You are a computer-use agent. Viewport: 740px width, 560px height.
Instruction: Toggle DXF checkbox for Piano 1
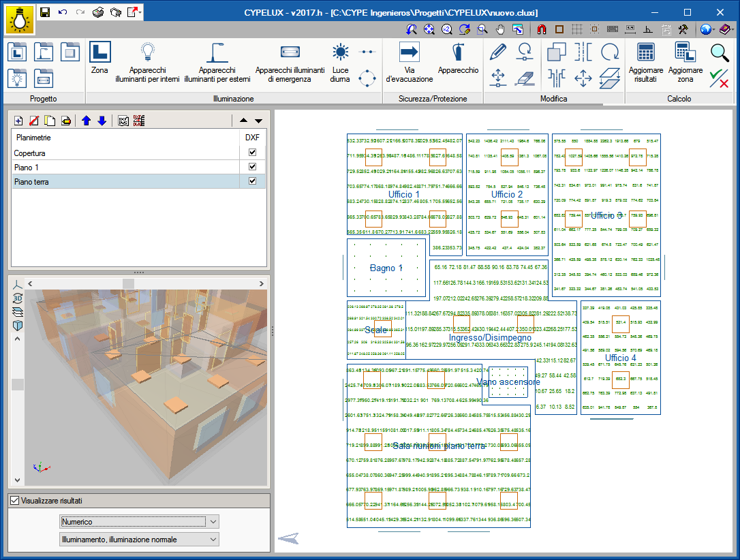(253, 166)
